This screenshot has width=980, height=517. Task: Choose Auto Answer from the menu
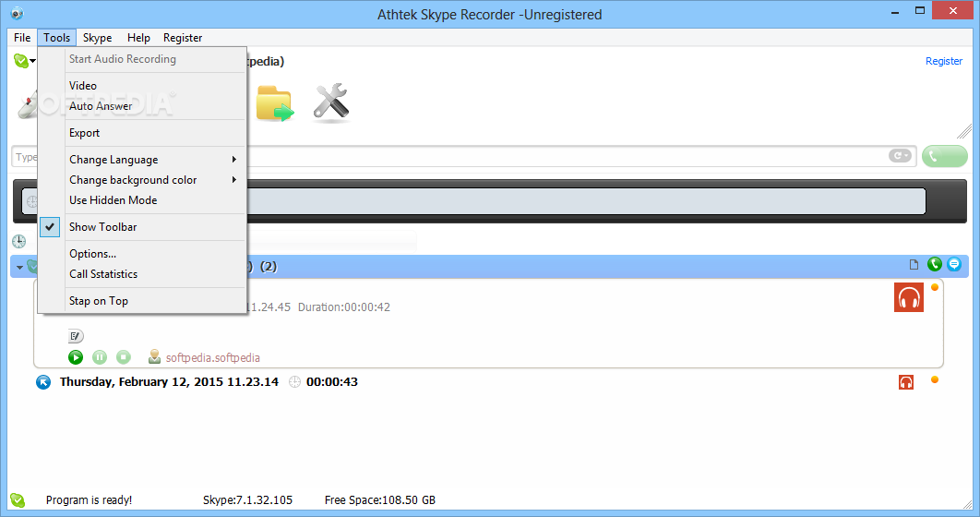tap(142, 106)
